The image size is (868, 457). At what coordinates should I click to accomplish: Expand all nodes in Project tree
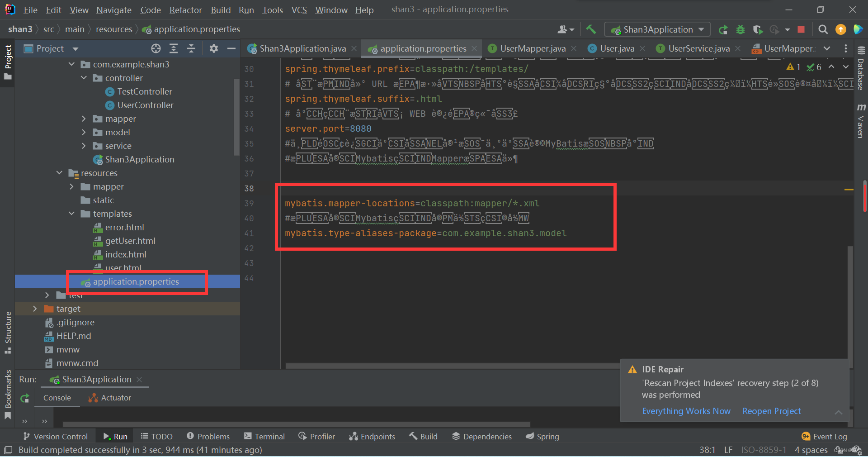pyautogui.click(x=174, y=48)
